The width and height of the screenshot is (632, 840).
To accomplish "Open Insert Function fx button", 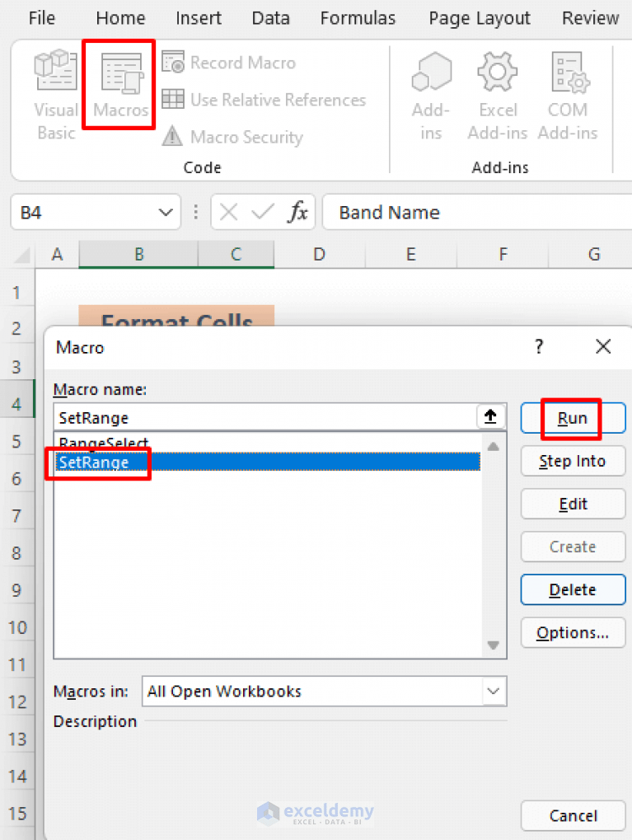I will (x=297, y=212).
